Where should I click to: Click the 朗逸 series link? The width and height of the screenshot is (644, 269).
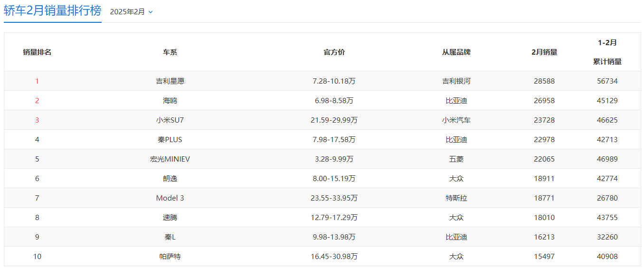coord(170,179)
